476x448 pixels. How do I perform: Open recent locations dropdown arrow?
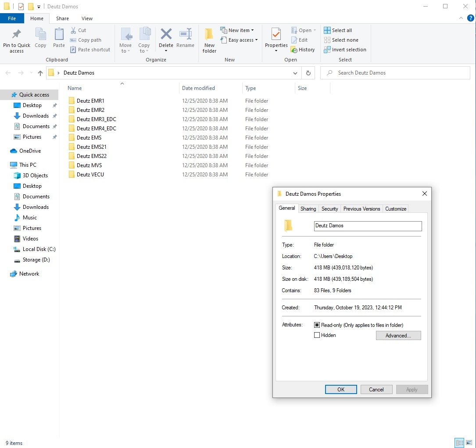tap(31, 73)
